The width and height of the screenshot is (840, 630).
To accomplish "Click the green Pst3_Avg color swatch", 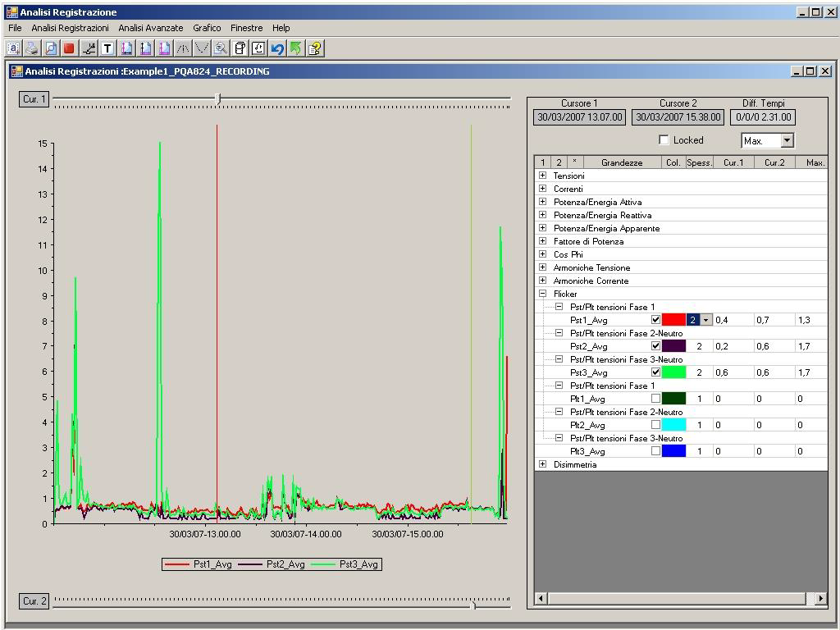I will 673,372.
